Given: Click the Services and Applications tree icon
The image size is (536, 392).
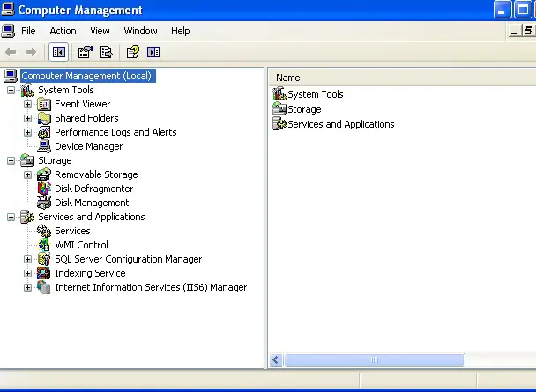Looking at the screenshot, I should (x=27, y=217).
